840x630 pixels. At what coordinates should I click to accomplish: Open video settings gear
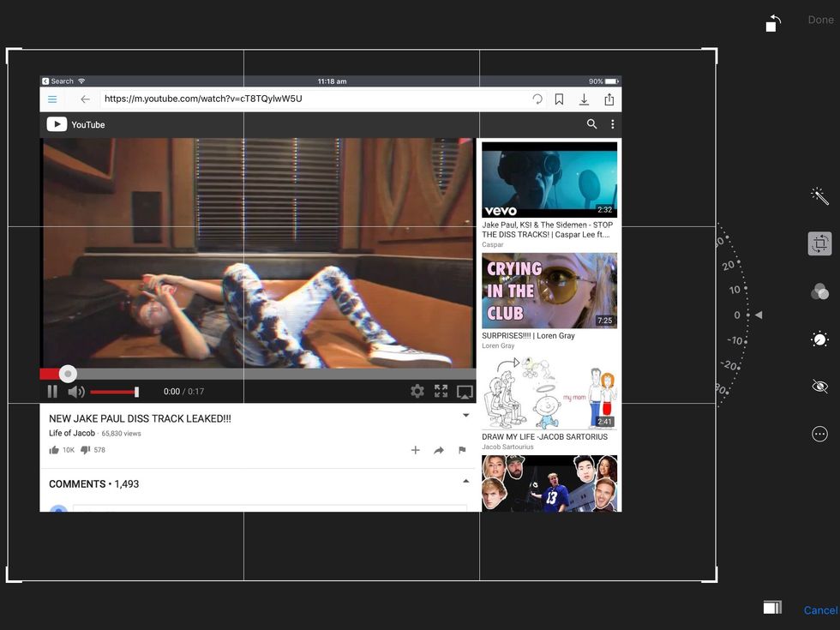tap(417, 391)
